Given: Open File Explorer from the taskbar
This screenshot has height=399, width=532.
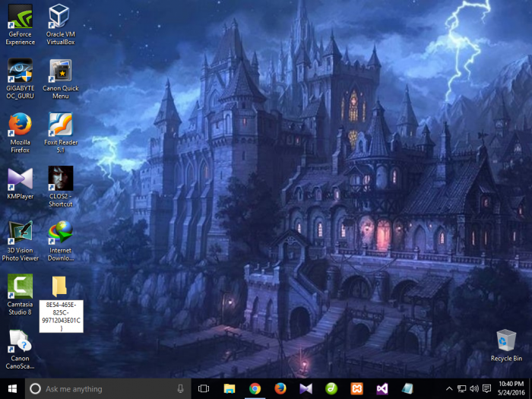Looking at the screenshot, I should 230,389.
